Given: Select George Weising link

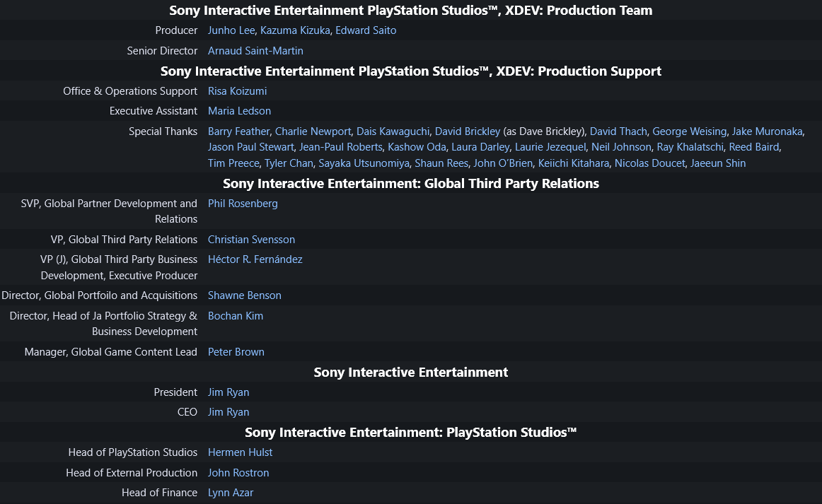Looking at the screenshot, I should point(690,131).
